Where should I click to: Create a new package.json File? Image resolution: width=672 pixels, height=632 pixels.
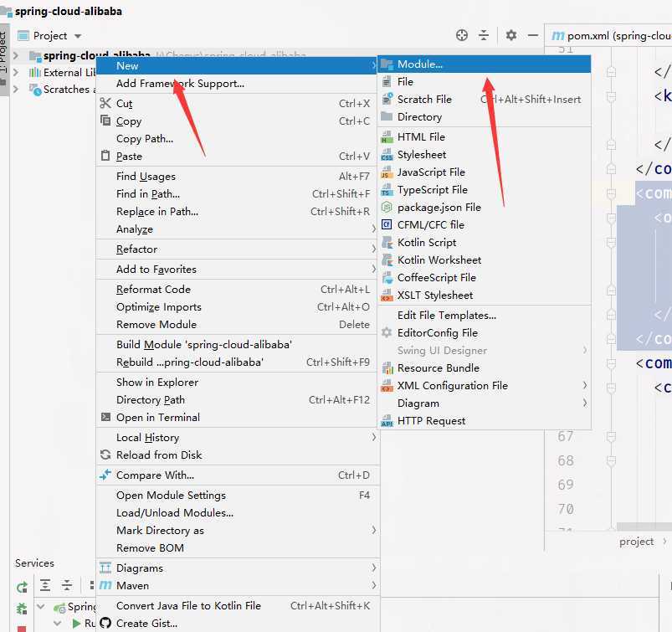[439, 207]
